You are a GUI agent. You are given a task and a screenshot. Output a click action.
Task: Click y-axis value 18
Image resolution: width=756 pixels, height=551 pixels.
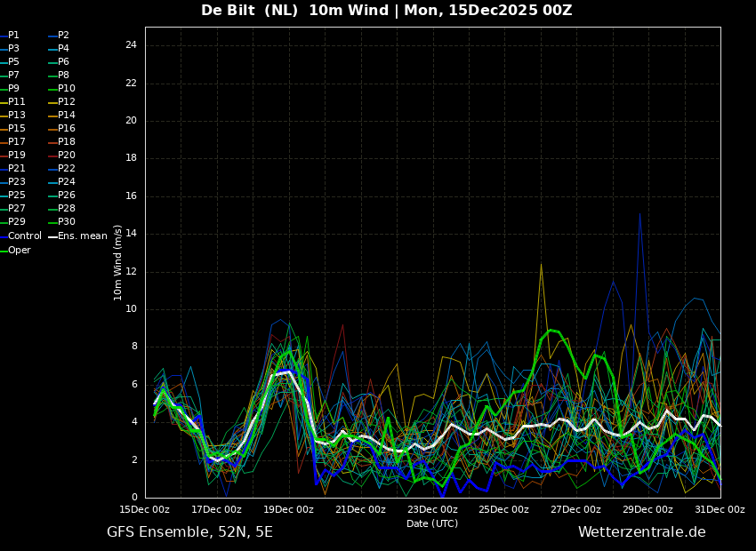click(131, 158)
